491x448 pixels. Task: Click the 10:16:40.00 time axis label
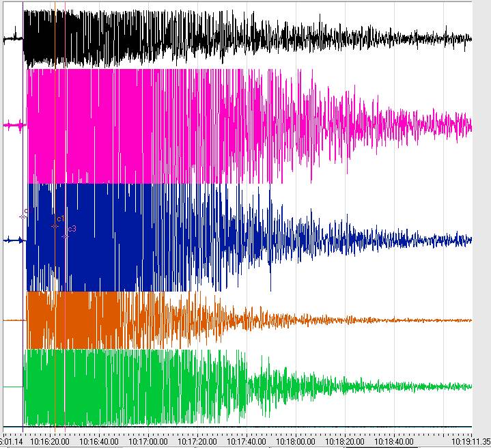pos(99,442)
